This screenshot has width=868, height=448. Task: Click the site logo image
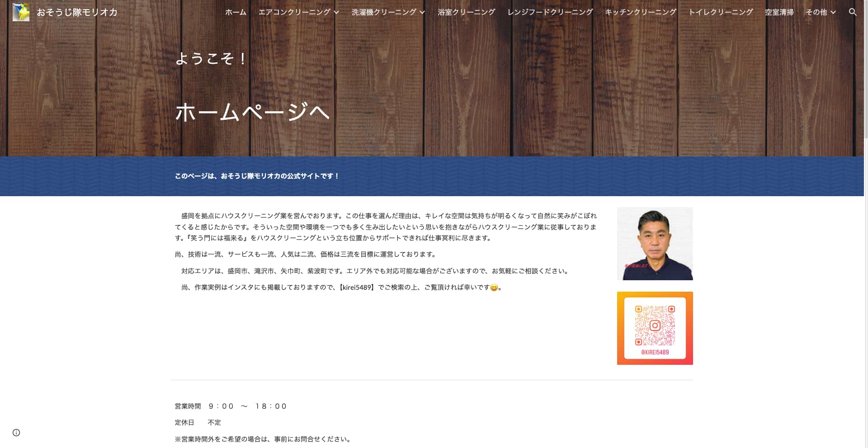[21, 12]
